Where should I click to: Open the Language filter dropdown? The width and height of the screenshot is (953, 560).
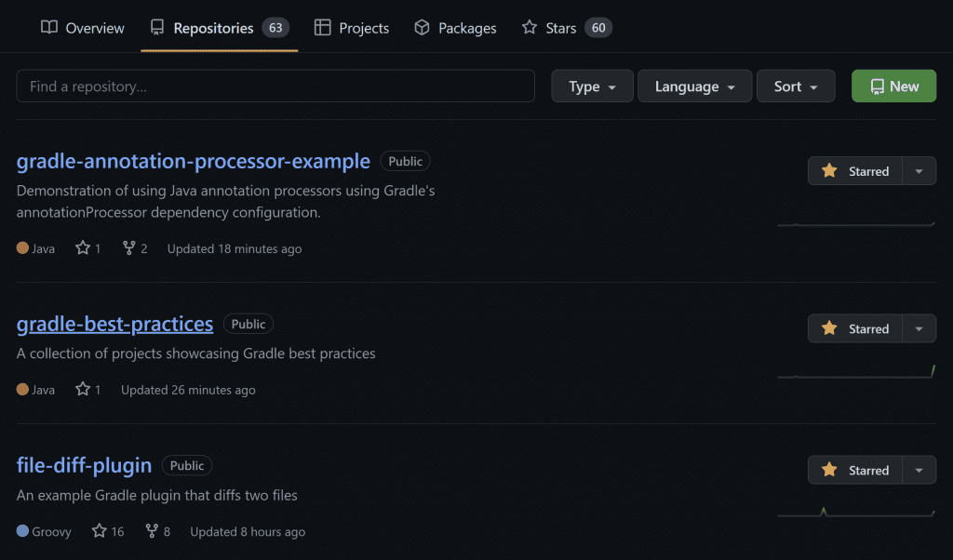pyautogui.click(x=694, y=87)
